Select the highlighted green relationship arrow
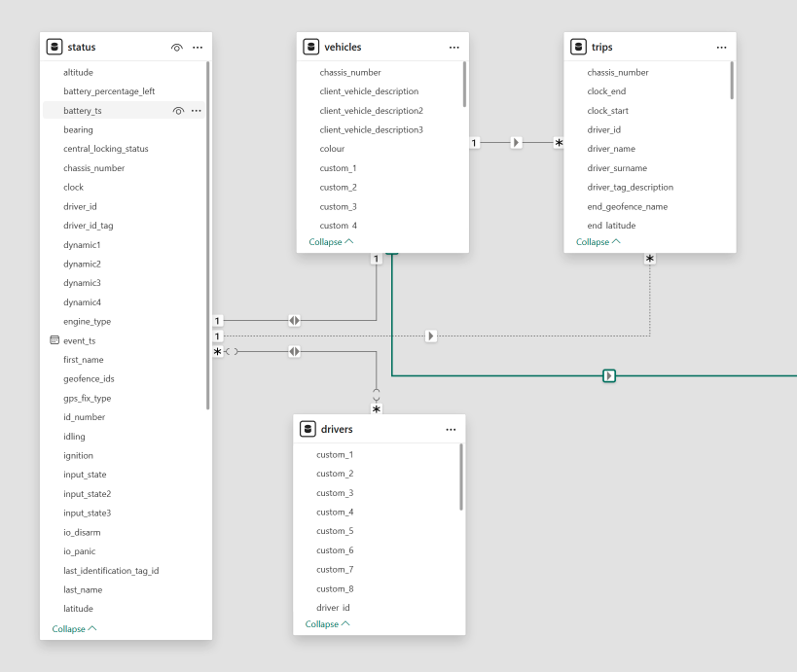Screen dimensions: 797x672 tap(609, 375)
